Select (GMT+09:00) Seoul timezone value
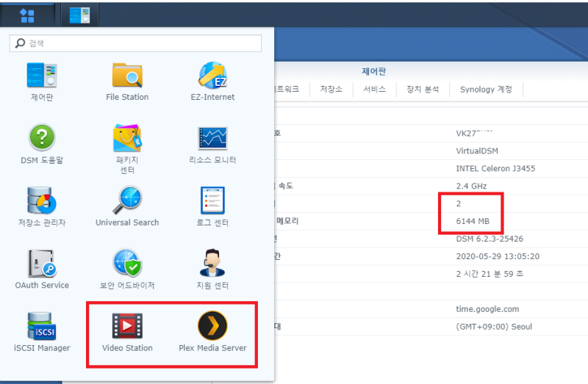Viewport: 588px width, 384px height. coord(494,327)
